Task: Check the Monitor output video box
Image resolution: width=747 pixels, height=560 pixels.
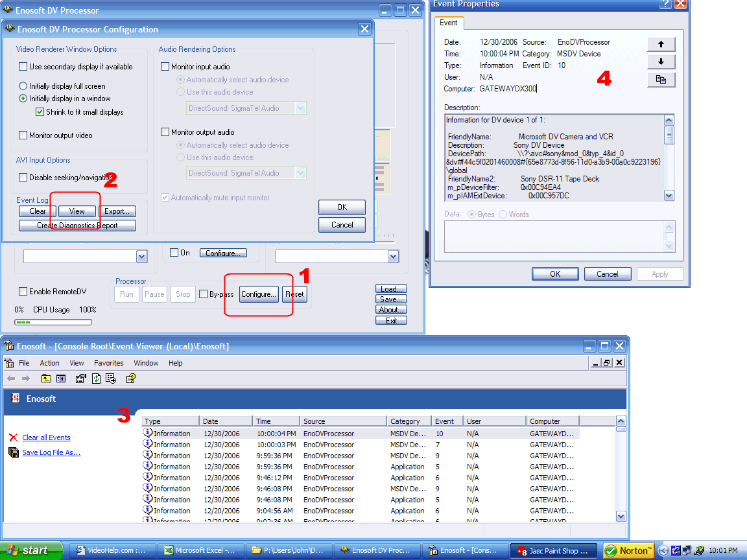Action: (x=23, y=135)
